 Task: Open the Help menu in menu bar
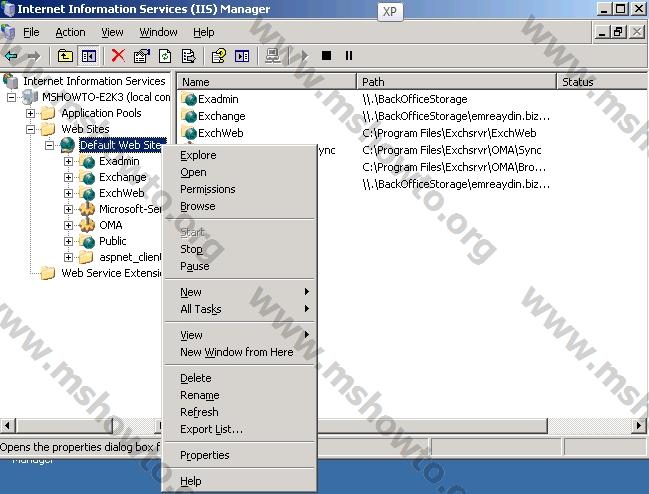[x=203, y=32]
